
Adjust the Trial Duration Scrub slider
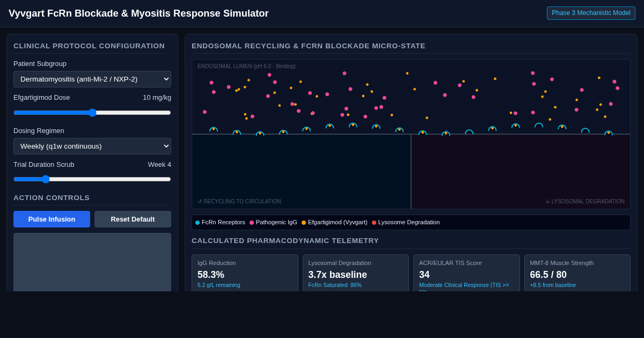(x=92, y=179)
